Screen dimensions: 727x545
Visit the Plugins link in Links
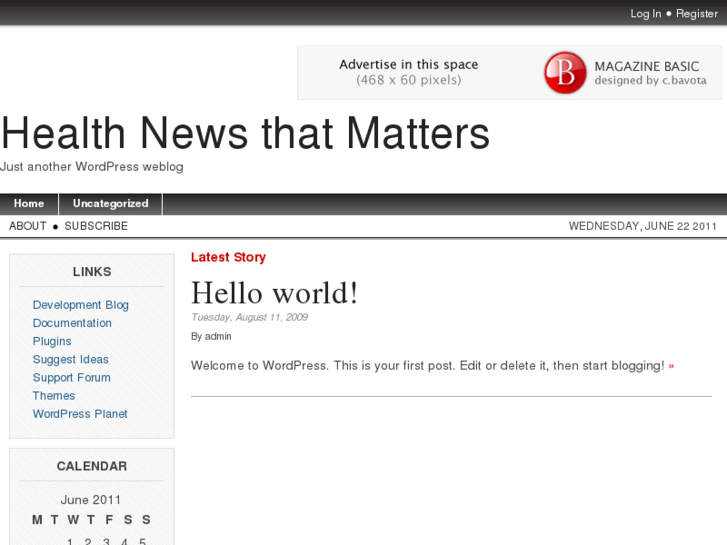click(x=52, y=341)
